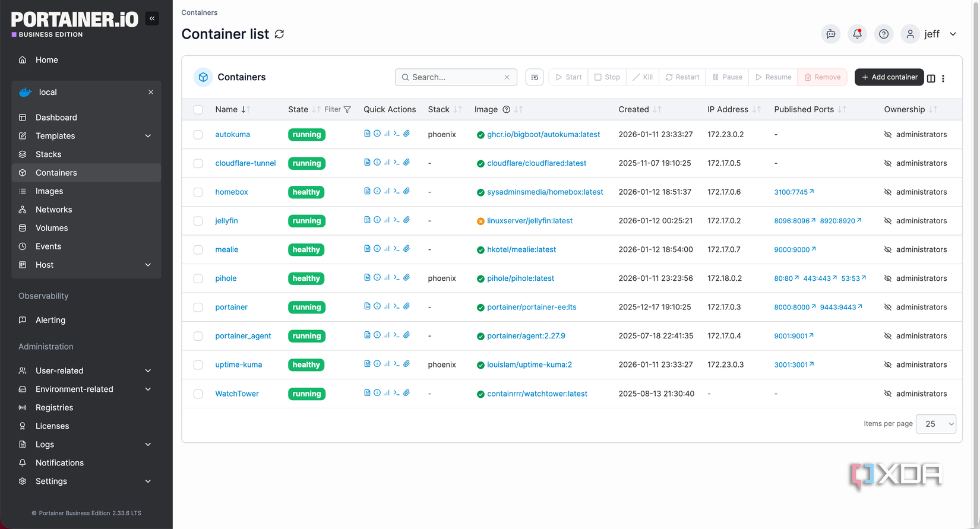Image resolution: width=980 pixels, height=529 pixels.
Task: Open the jellyfin container link
Action: tap(226, 221)
